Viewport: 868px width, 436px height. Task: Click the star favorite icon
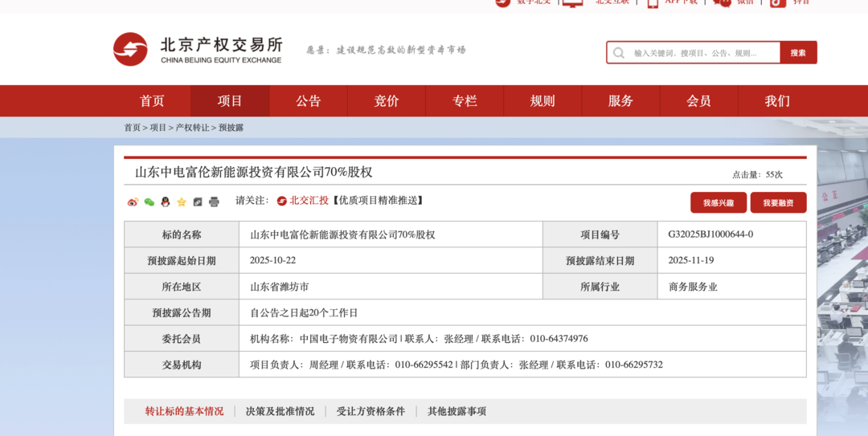tap(182, 202)
